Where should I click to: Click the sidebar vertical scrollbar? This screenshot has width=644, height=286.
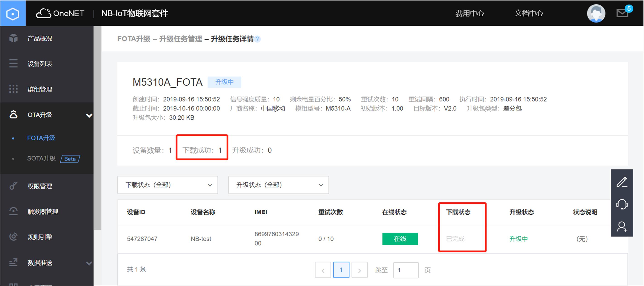pos(98,128)
